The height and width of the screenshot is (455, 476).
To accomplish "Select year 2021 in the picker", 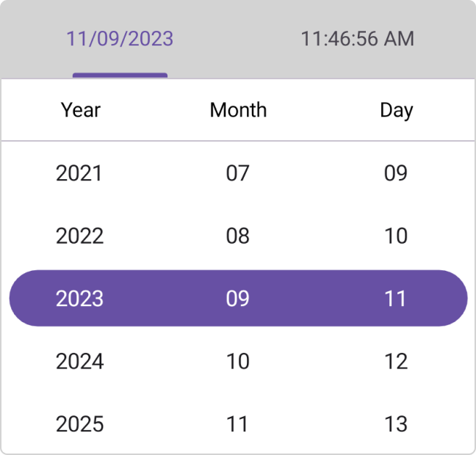I will tap(79, 173).
